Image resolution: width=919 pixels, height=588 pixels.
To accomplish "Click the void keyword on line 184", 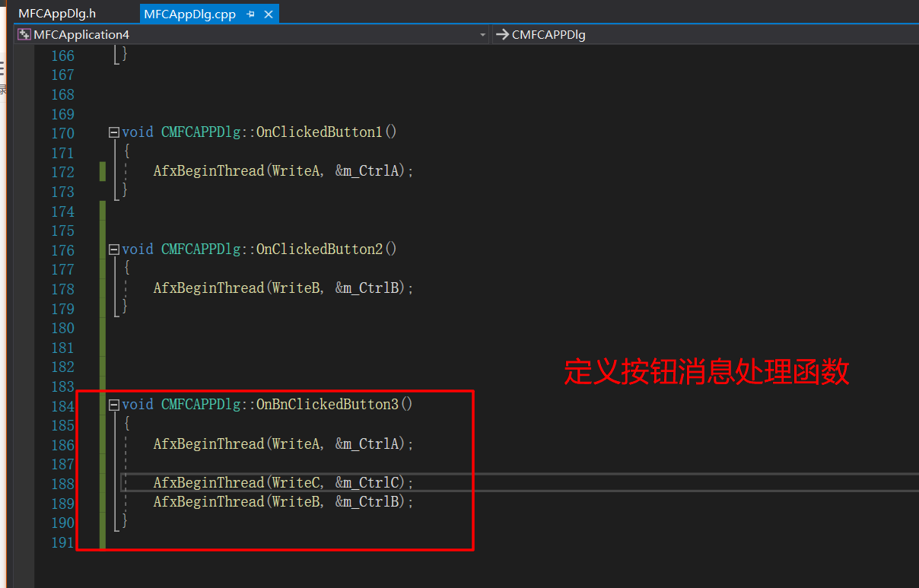I will (138, 405).
